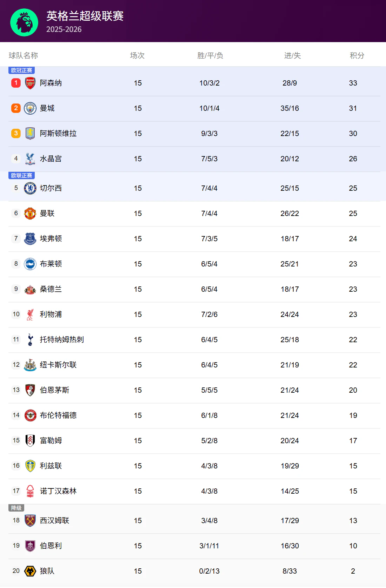Click the 积分 column header
The height and width of the screenshot is (588, 386).
pos(357,55)
